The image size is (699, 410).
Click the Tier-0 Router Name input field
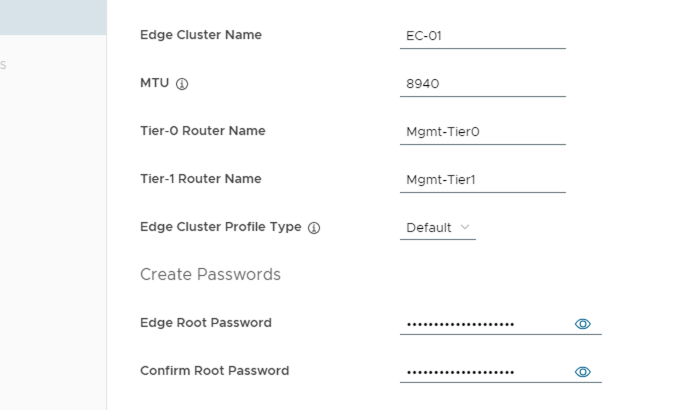pyautogui.click(x=482, y=131)
